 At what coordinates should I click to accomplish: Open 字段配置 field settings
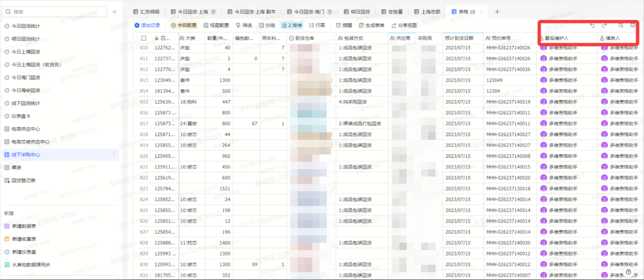pos(184,25)
